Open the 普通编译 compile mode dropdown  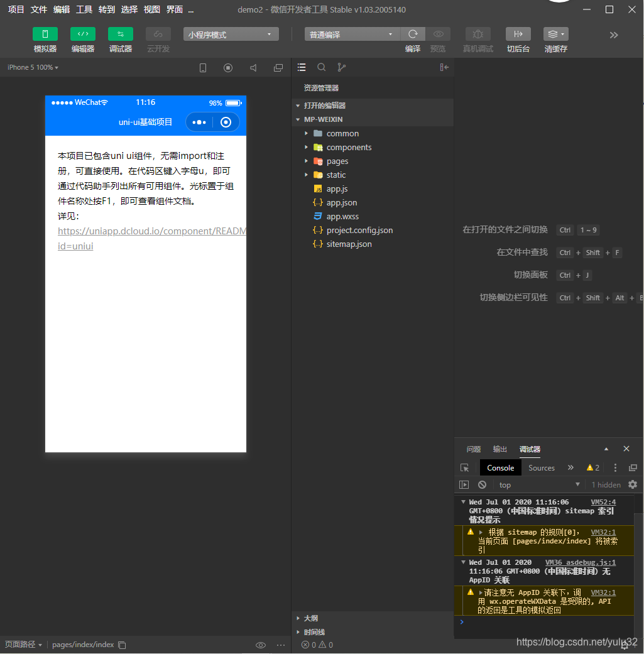[352, 35]
